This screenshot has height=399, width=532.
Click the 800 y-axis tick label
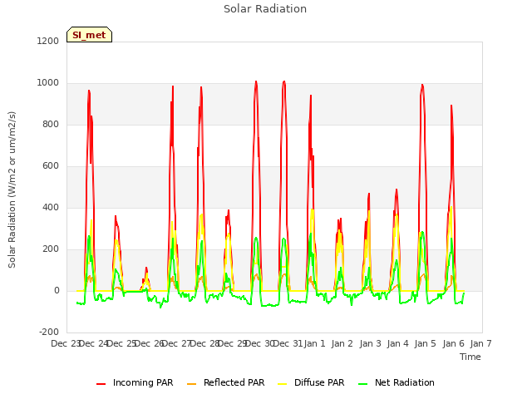(51, 124)
